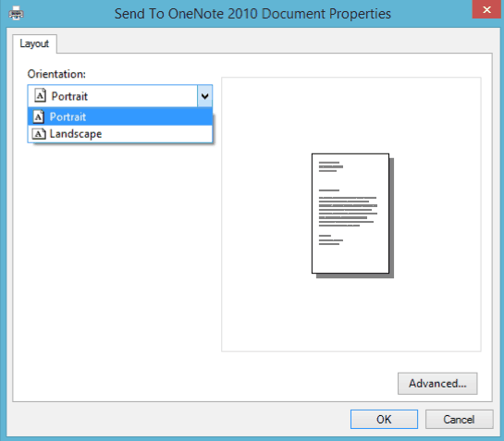Click the Orientation: label text
Image resolution: width=504 pixels, height=441 pixels.
(x=56, y=74)
